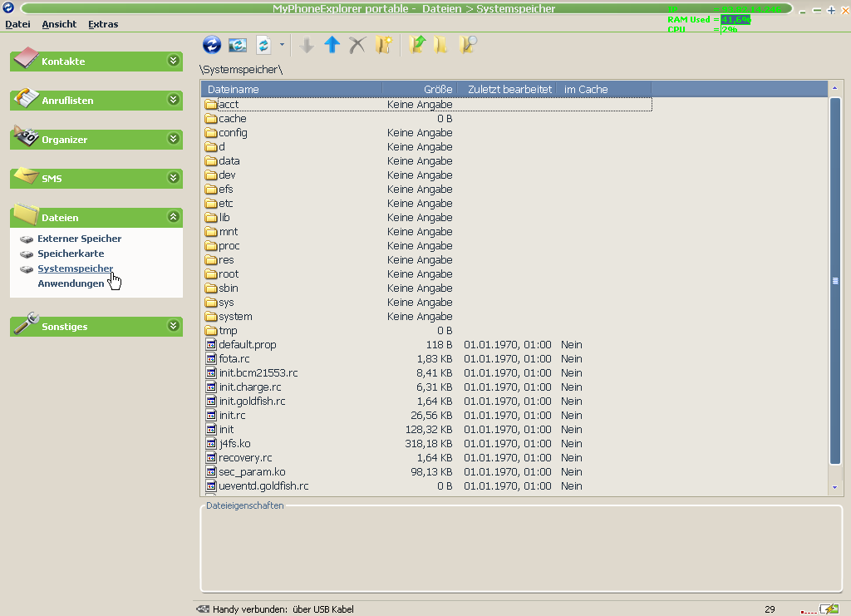Open the Datei menu
Screen dimensions: 851x616
click(x=17, y=24)
